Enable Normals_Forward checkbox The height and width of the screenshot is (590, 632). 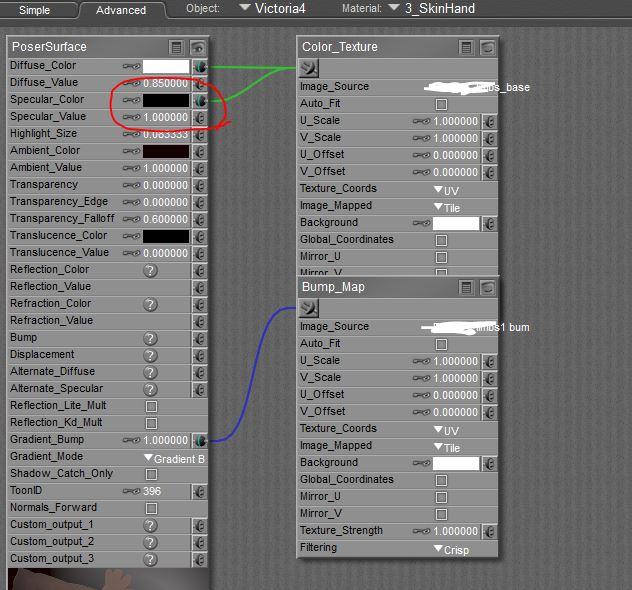(152, 508)
